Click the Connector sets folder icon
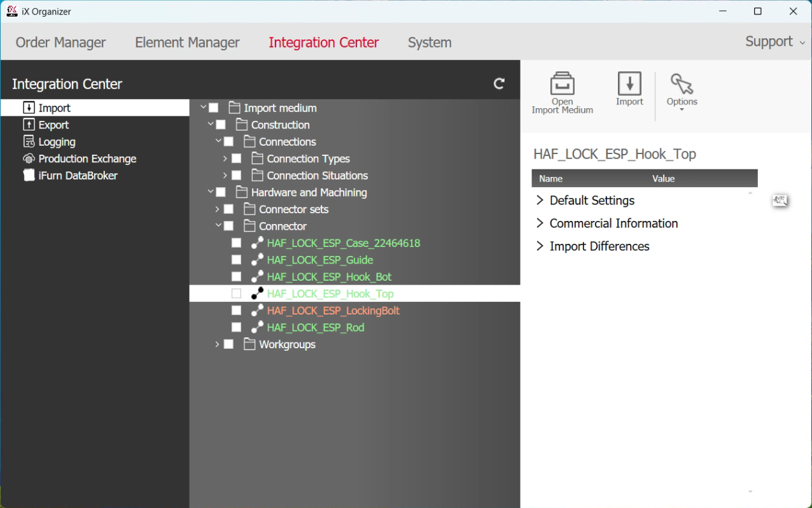812x508 pixels. 249,209
